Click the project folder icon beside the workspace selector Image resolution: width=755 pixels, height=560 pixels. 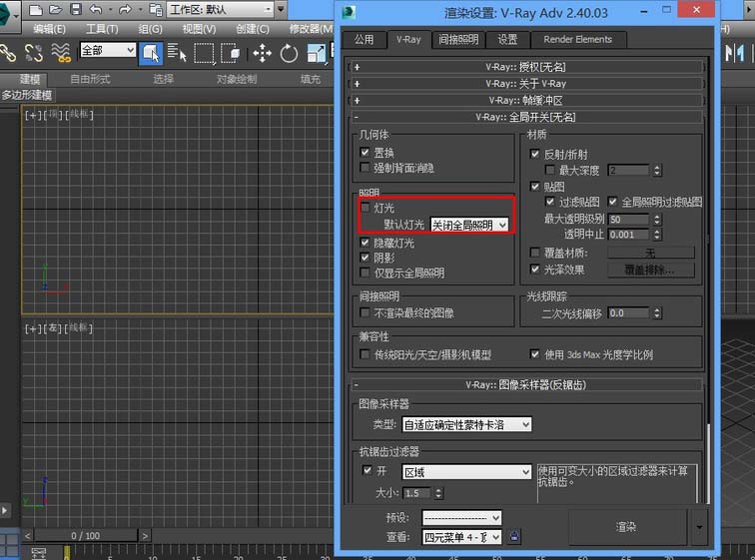156,9
